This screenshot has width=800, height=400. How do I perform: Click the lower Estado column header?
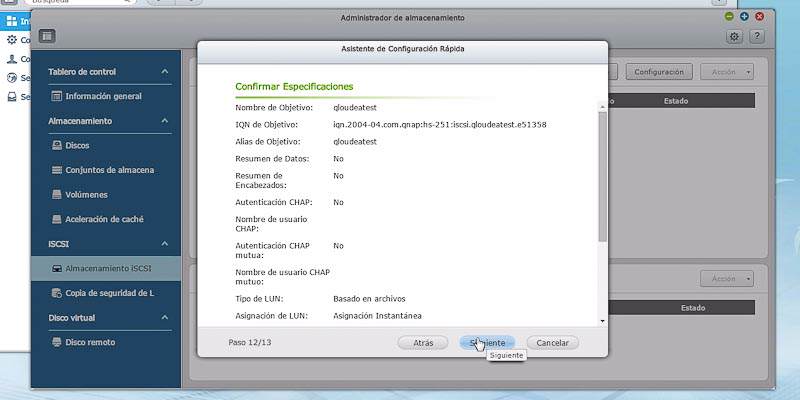693,308
